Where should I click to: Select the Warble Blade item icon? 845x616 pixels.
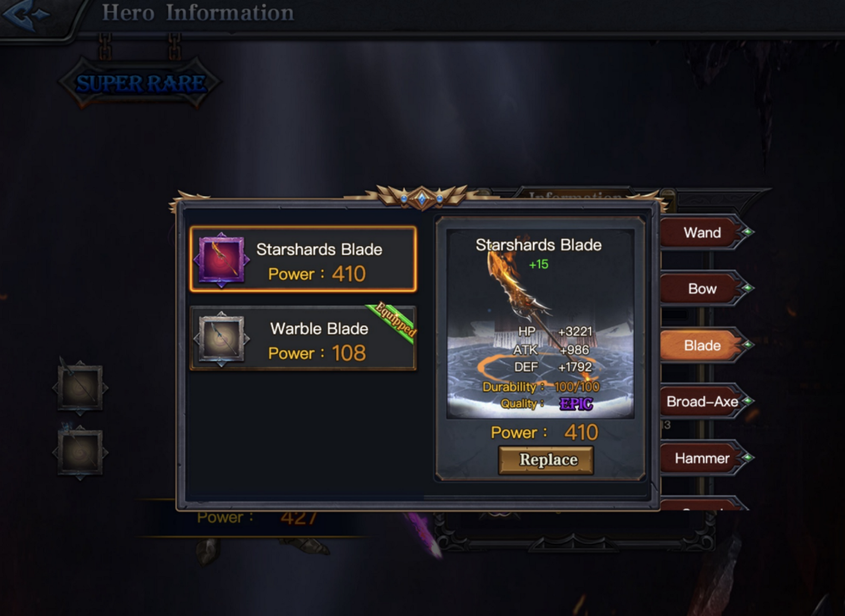click(x=222, y=339)
